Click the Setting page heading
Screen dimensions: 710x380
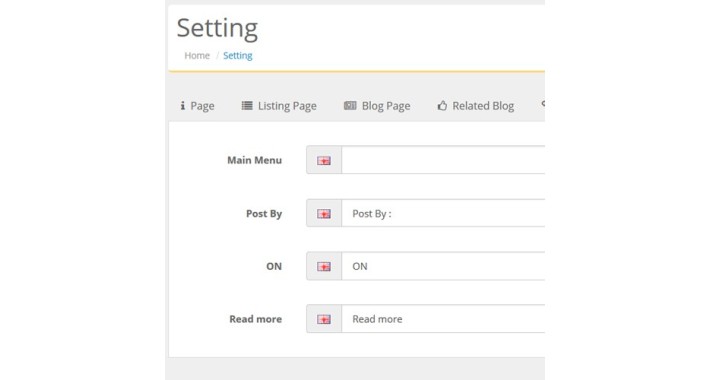(217, 28)
